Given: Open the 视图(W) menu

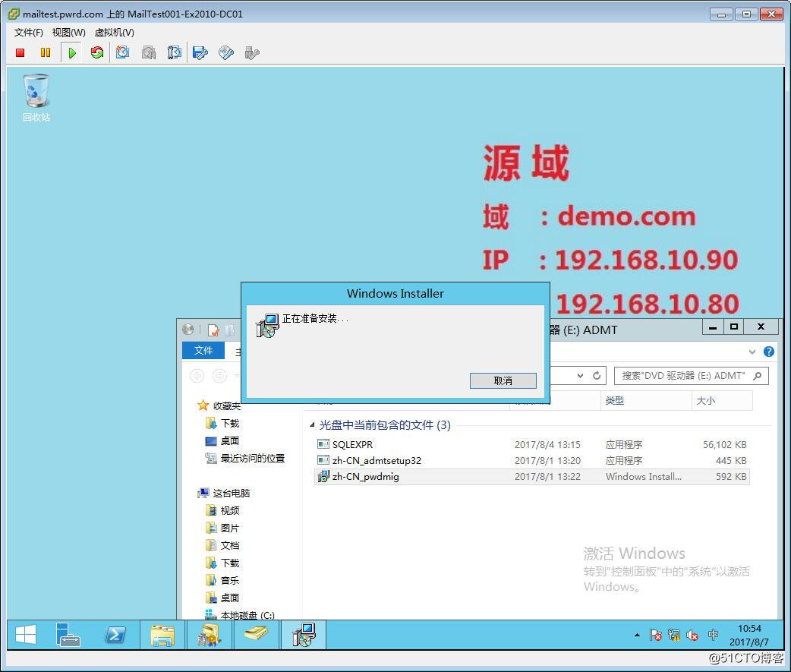Looking at the screenshot, I should pos(68,33).
